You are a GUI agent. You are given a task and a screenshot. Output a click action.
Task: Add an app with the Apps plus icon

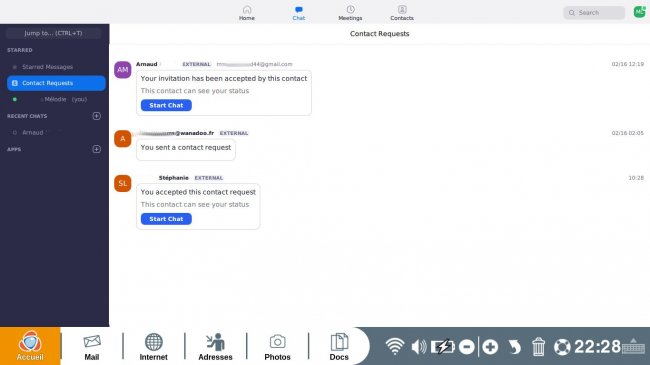[x=97, y=149]
